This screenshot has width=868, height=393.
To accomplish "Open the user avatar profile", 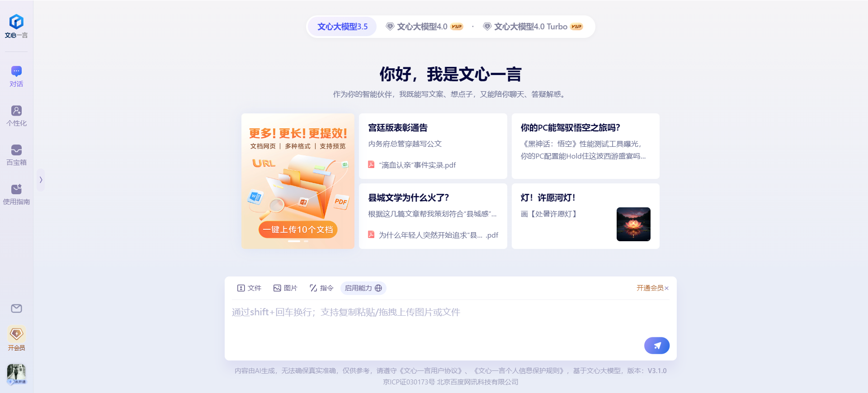I will 16,374.
